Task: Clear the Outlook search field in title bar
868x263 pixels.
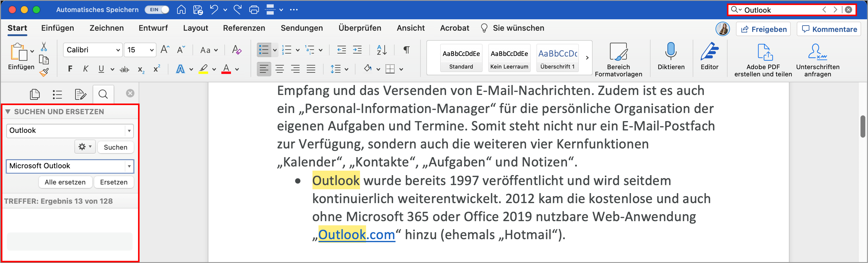Action: (849, 10)
